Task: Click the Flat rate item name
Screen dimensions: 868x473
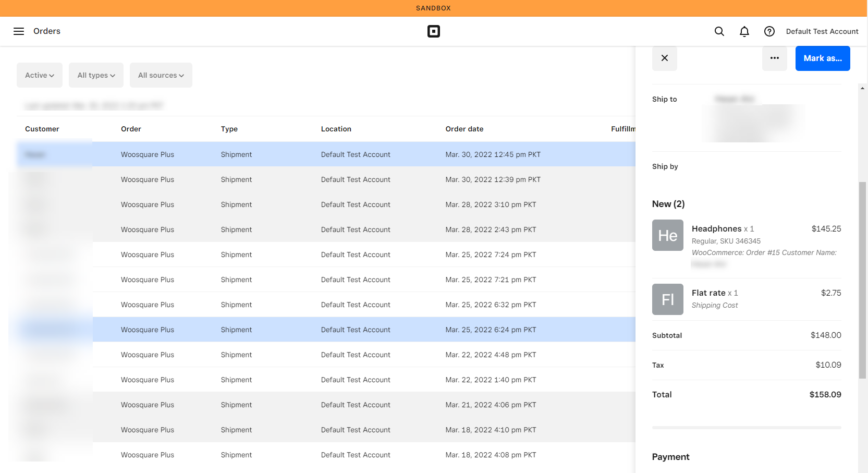Action: click(x=708, y=293)
